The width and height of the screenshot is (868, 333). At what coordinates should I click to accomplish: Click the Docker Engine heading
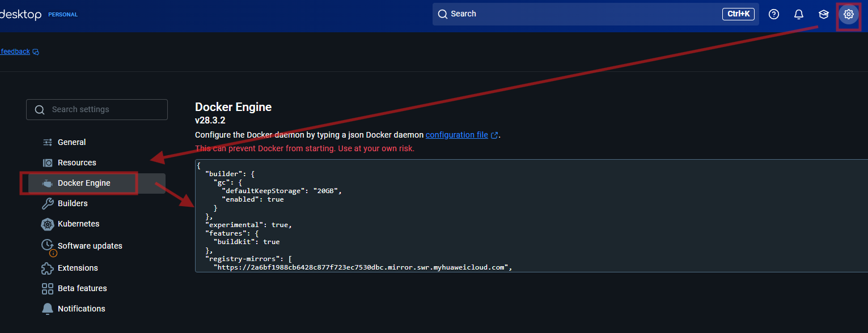point(233,107)
